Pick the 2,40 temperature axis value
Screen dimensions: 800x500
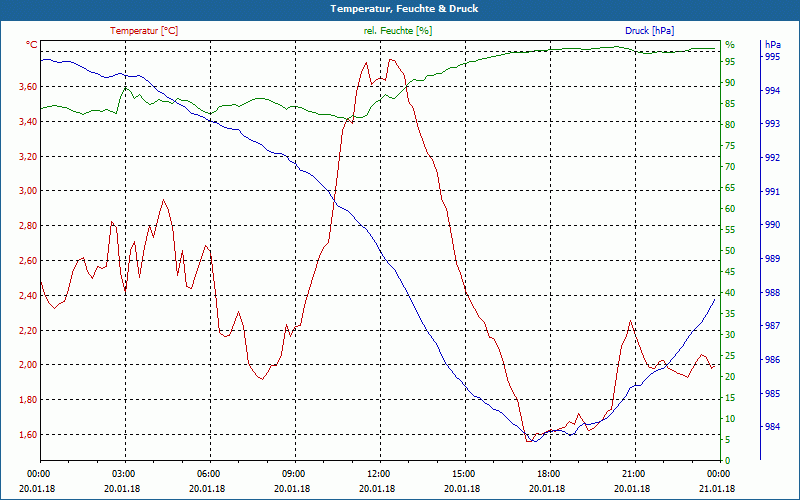28,295
